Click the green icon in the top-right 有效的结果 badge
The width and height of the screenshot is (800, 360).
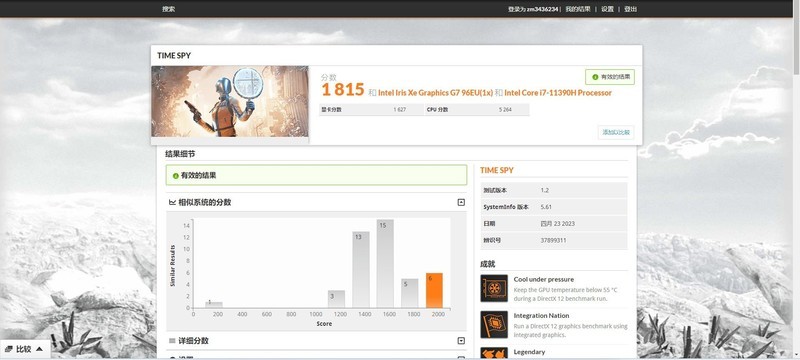[595, 77]
